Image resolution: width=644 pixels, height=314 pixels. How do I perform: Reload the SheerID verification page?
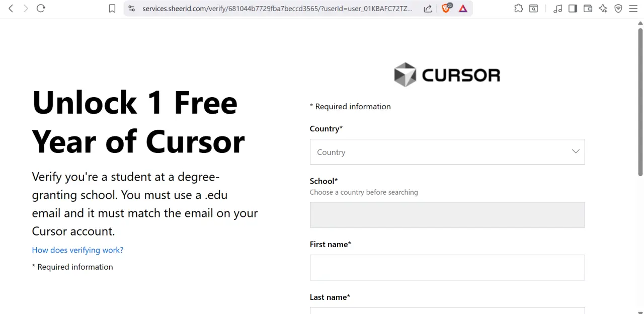tap(41, 9)
